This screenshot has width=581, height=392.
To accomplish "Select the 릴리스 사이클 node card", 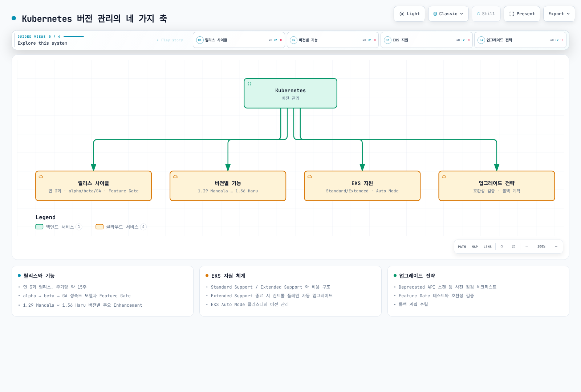I will tap(93, 186).
